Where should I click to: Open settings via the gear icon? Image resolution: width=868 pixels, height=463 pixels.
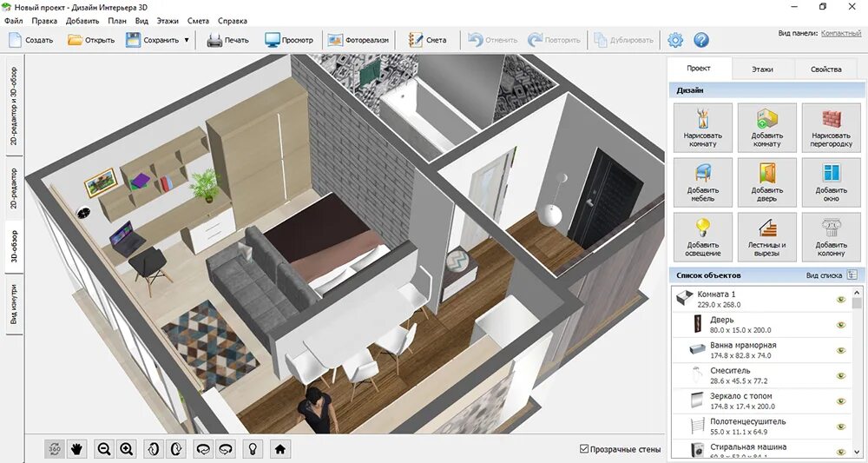click(675, 40)
